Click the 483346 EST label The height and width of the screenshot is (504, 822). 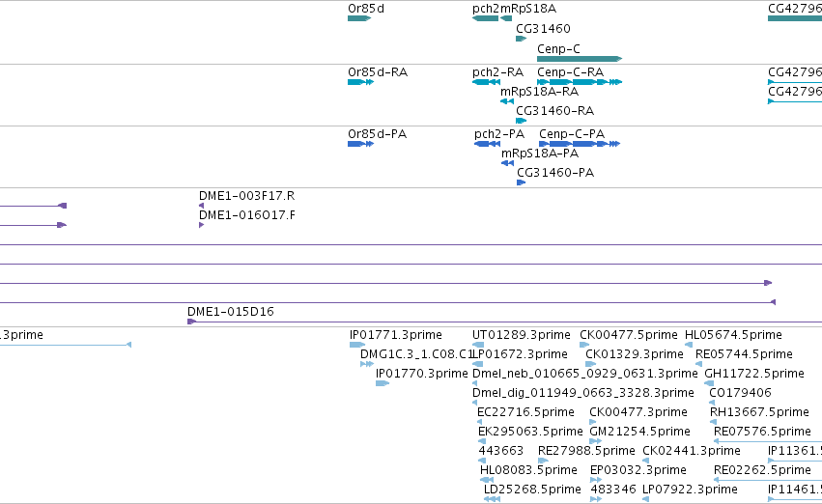click(x=612, y=490)
